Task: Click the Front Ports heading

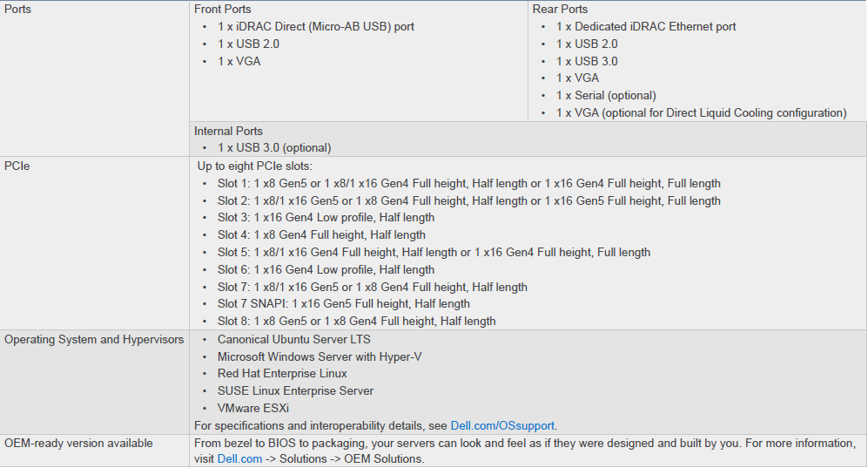Action: 223,9
